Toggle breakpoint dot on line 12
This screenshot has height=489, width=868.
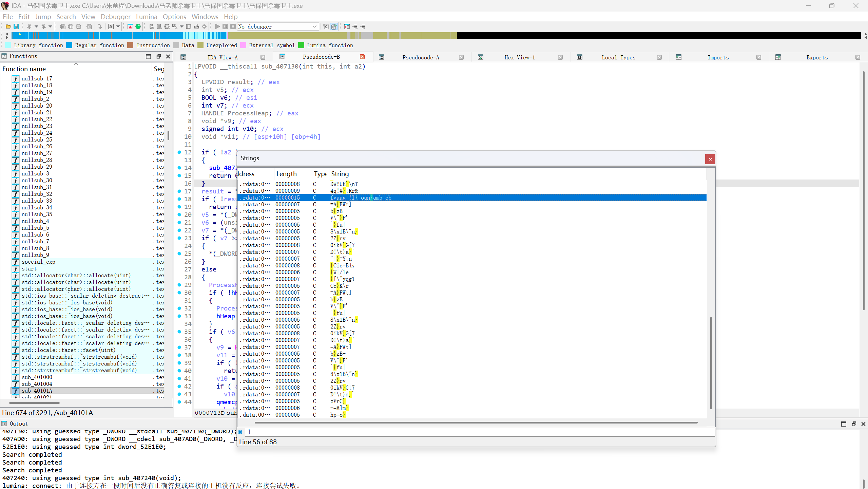pos(179,152)
